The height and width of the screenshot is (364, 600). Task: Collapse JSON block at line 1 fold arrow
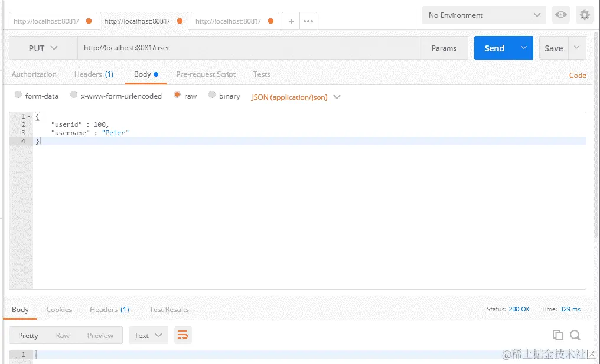[29, 116]
